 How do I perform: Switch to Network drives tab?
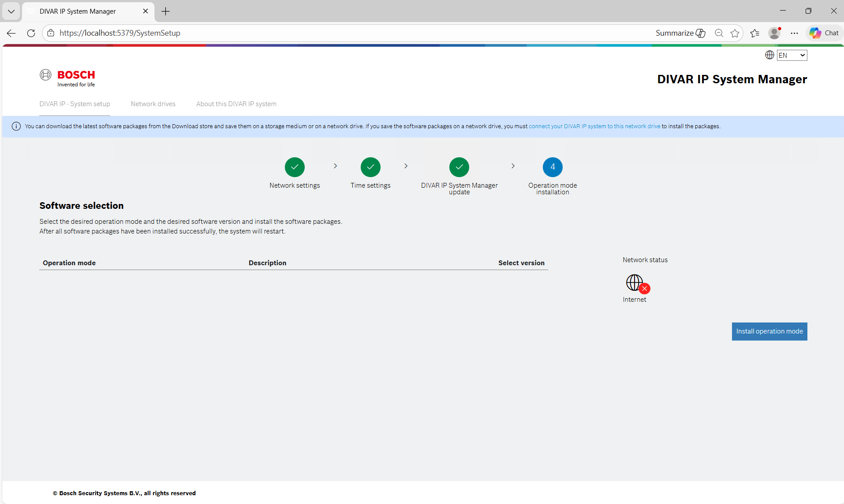(153, 104)
